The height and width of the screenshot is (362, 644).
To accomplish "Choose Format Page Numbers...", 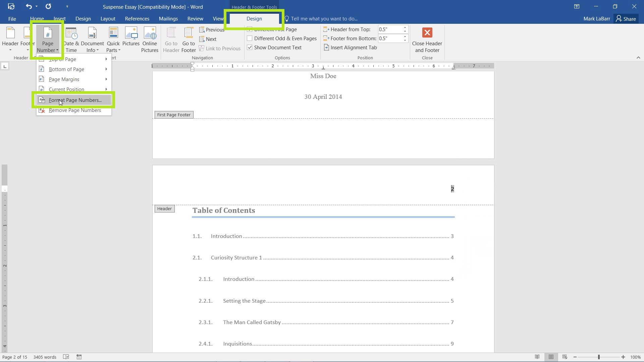I will (x=74, y=100).
